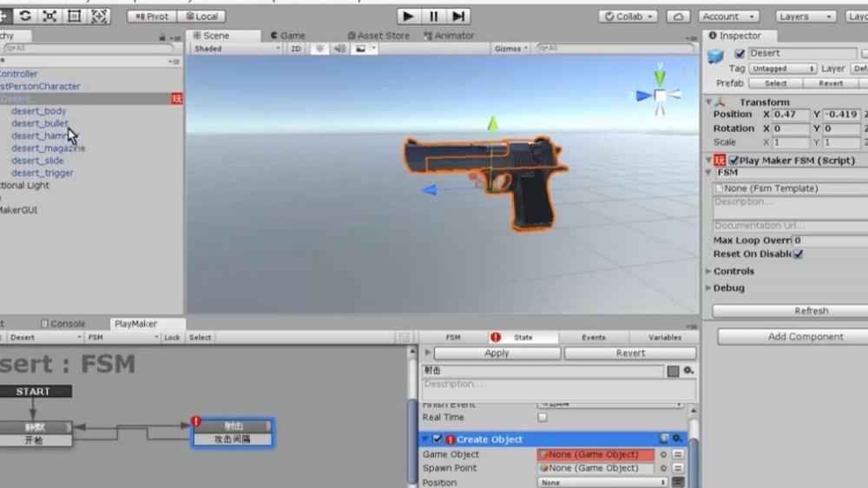The height and width of the screenshot is (488, 868).
Task: Toggle Desert object active checkbox
Action: pyautogui.click(x=740, y=54)
